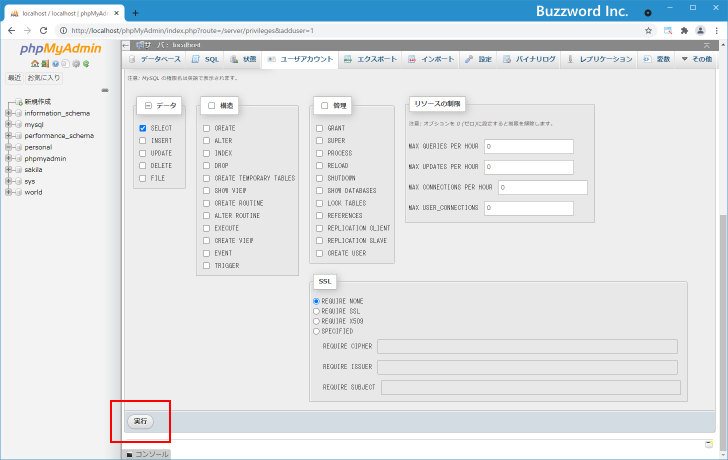Image resolution: width=728 pixels, height=460 pixels.
Task: Click the site information icon in address bar
Action: click(64, 31)
